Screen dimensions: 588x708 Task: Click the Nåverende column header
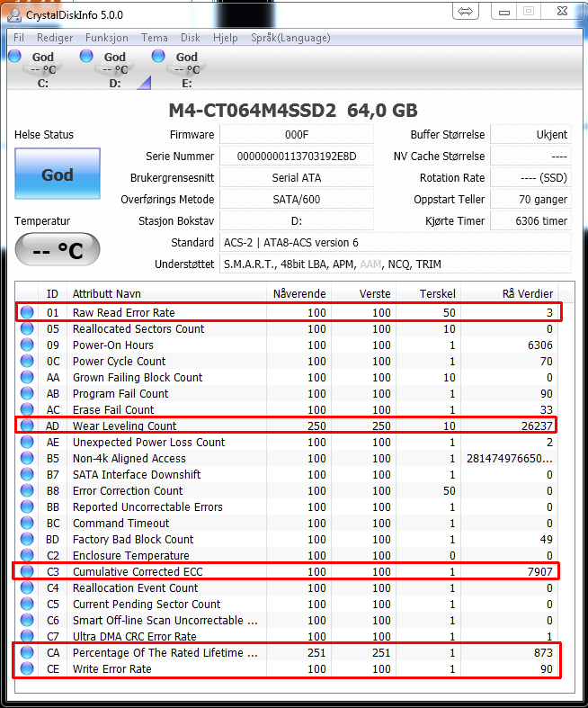[x=298, y=294]
